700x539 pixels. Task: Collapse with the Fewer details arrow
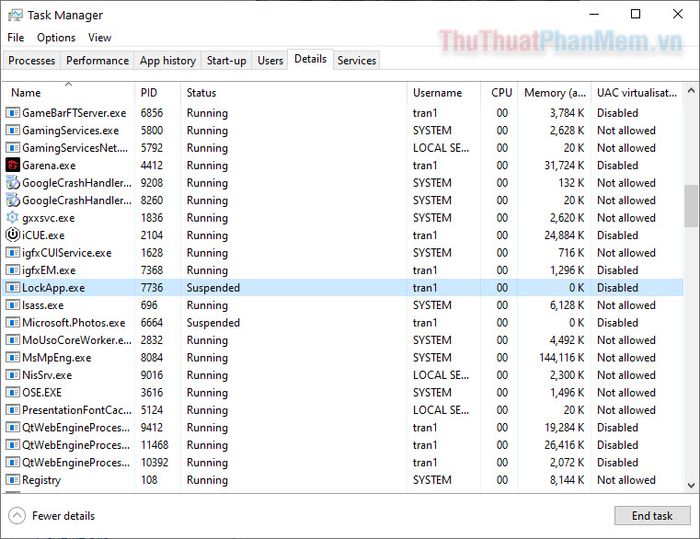17,516
